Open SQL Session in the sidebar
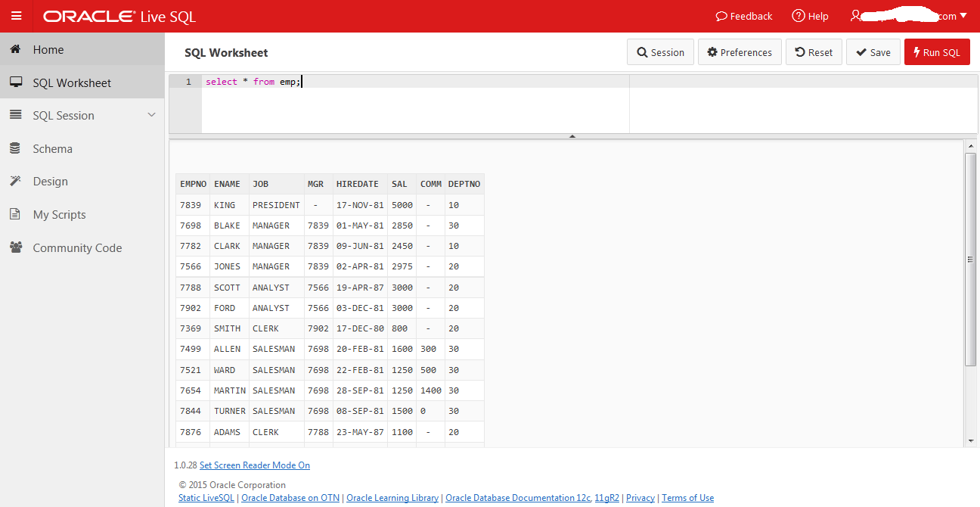This screenshot has height=507, width=980. (82, 115)
